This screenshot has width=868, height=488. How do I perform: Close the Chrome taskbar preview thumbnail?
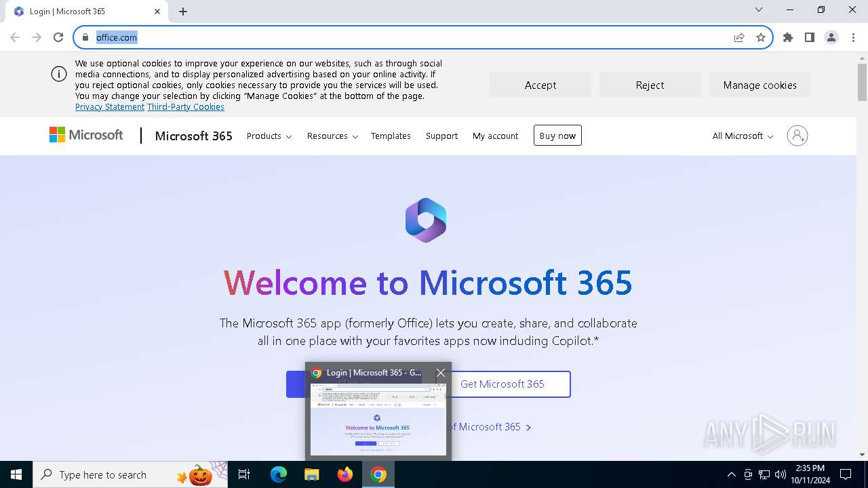click(441, 373)
